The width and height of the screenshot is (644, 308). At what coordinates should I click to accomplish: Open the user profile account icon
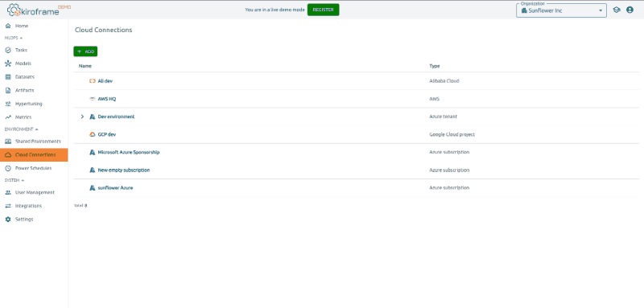tap(630, 10)
